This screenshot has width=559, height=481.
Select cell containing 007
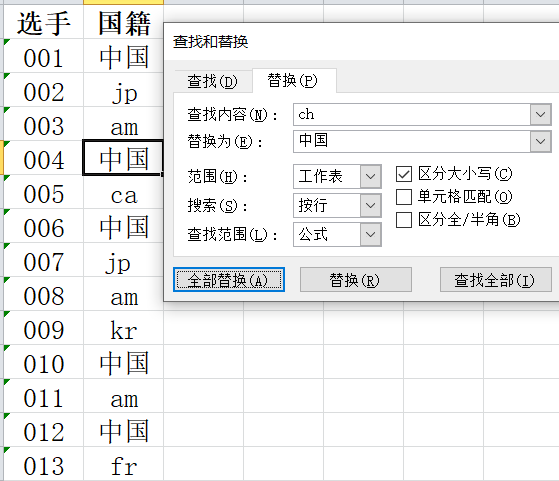coord(43,260)
